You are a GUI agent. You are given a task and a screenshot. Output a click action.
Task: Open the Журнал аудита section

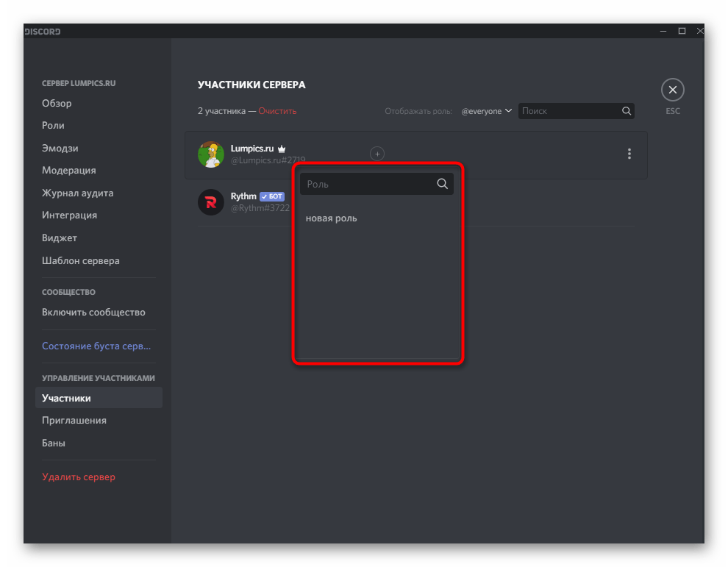point(76,193)
